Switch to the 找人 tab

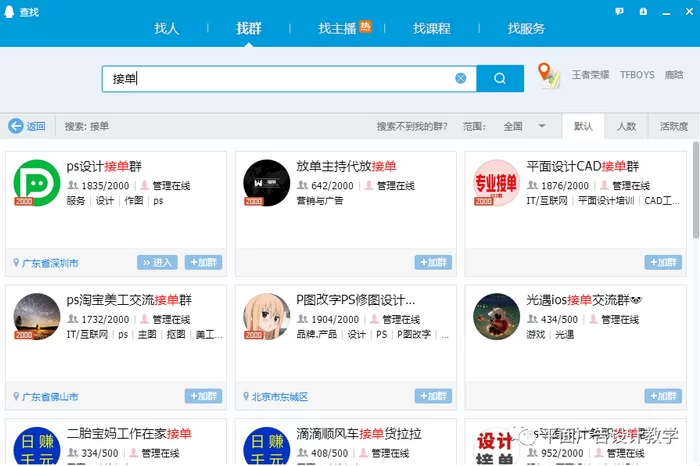click(167, 29)
